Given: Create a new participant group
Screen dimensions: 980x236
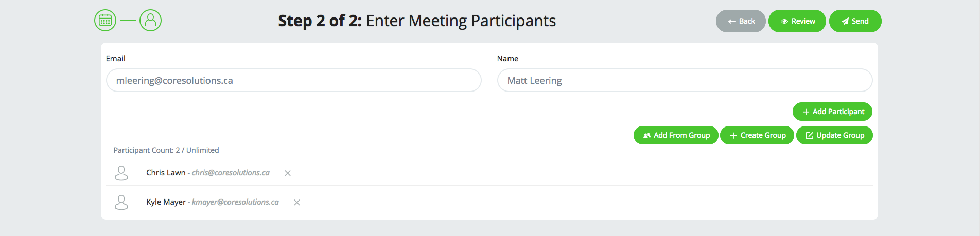Looking at the screenshot, I should pos(757,135).
